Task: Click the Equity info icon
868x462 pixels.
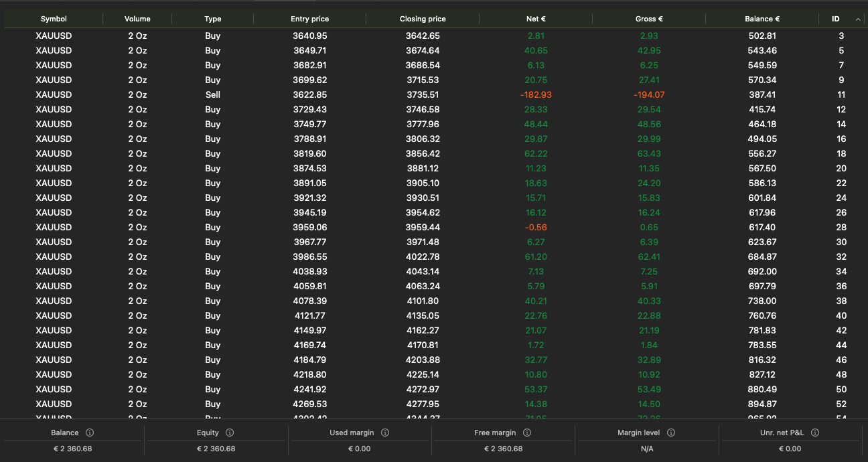Action: (230, 432)
